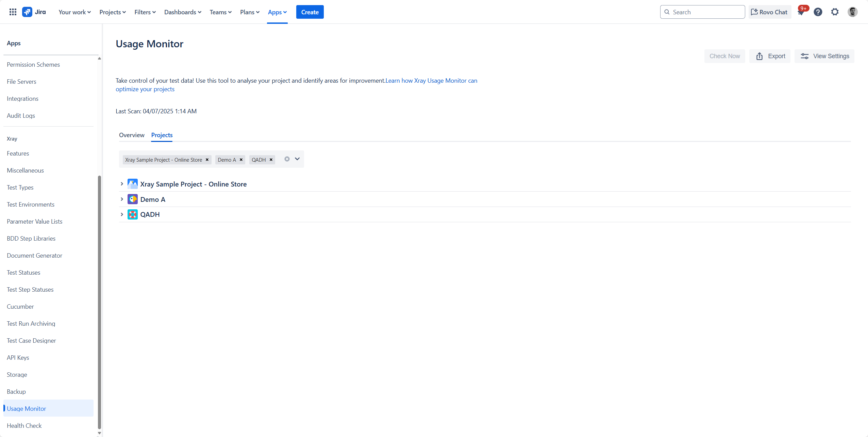Screen dimensions: 868x437
Task: Open the Dashboards menu
Action: click(x=183, y=12)
